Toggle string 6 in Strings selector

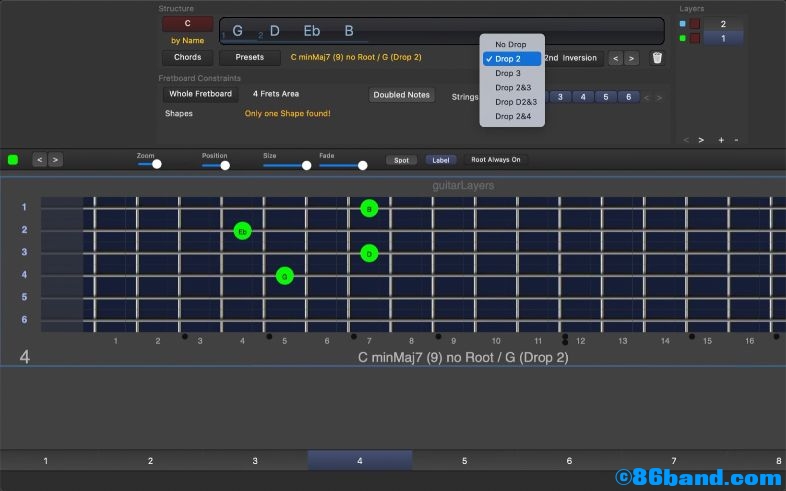(x=628, y=97)
